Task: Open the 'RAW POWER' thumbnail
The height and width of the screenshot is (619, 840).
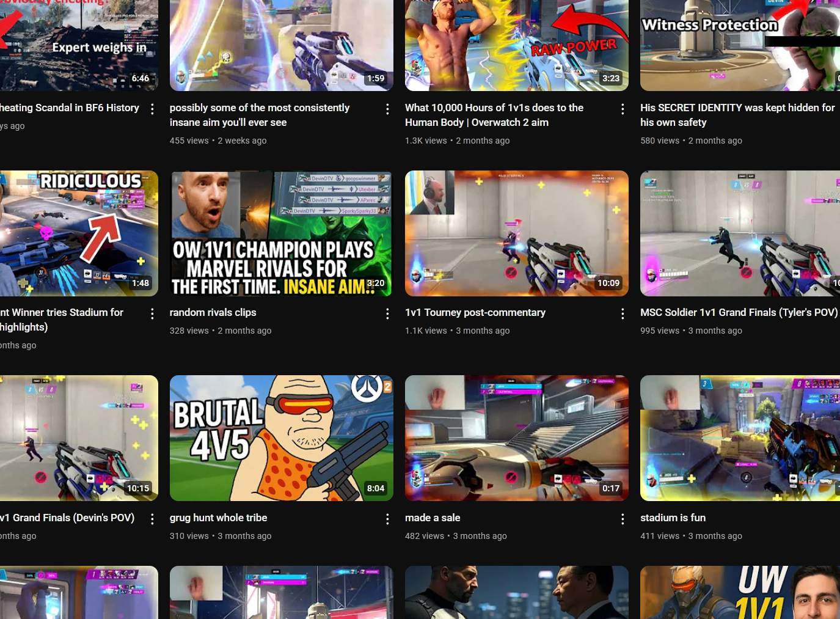Action: [517, 45]
